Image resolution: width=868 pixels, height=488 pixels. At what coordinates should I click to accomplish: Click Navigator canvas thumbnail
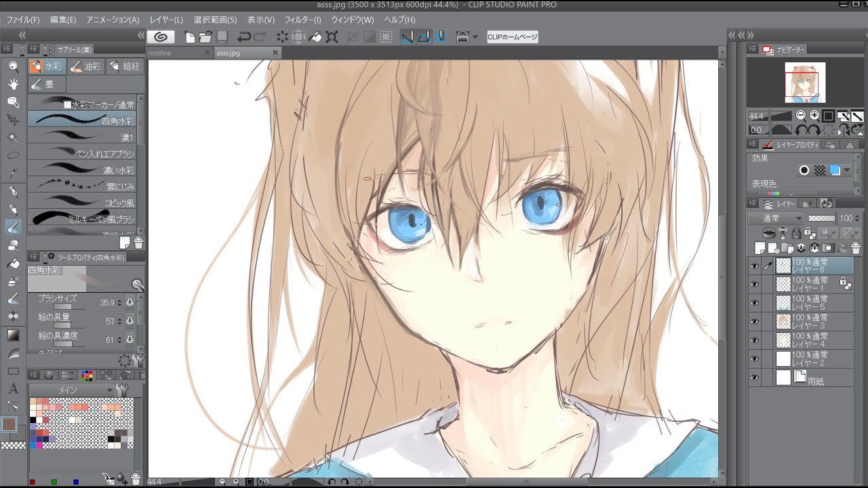(x=805, y=83)
